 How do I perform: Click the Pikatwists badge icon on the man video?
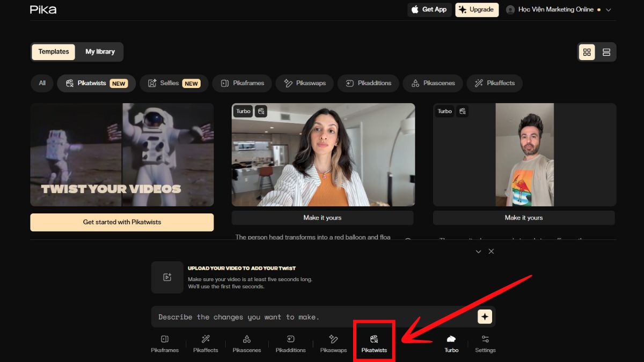point(462,111)
